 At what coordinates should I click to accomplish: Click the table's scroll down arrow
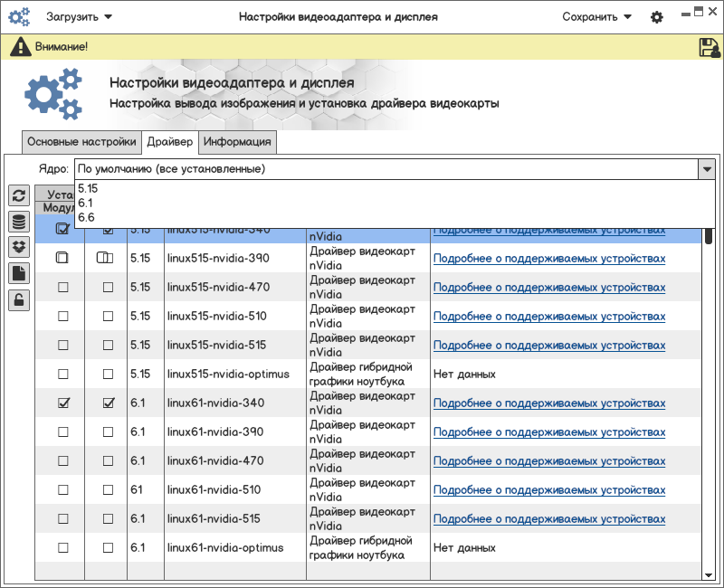[709, 574]
